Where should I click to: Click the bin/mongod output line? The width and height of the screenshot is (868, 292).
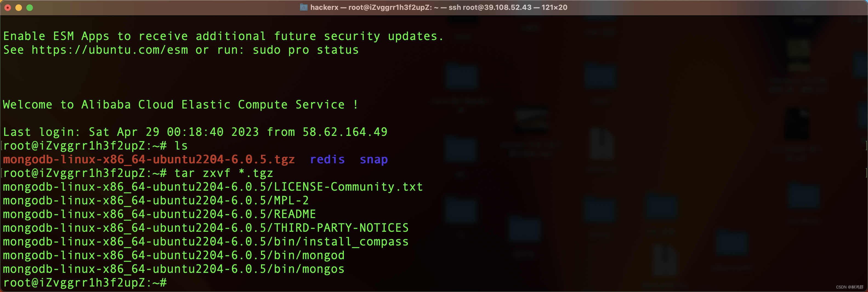(174, 255)
